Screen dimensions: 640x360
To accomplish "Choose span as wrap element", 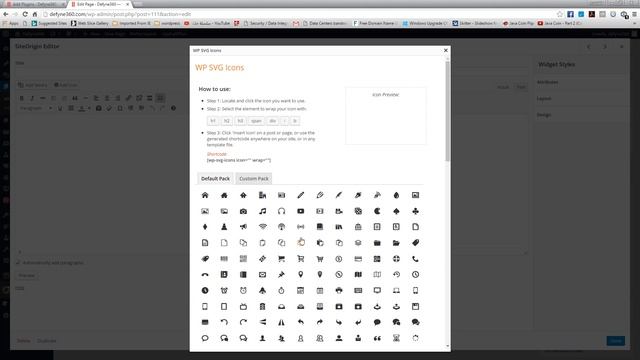I will (256, 121).
